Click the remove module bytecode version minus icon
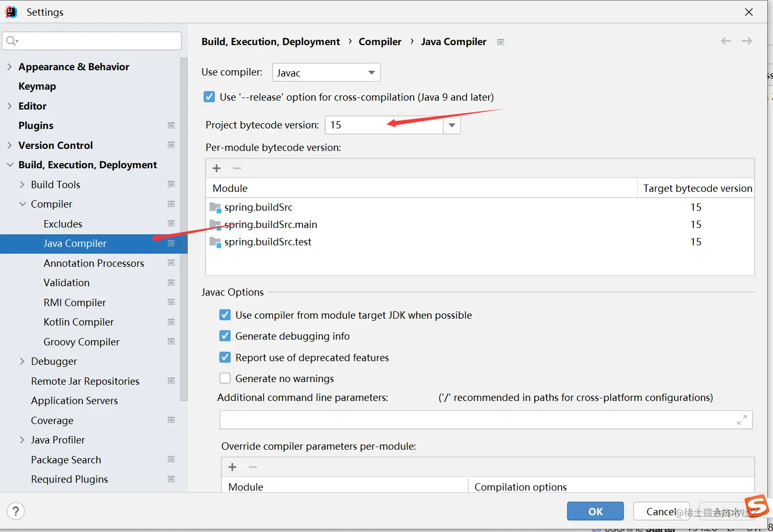 click(237, 168)
